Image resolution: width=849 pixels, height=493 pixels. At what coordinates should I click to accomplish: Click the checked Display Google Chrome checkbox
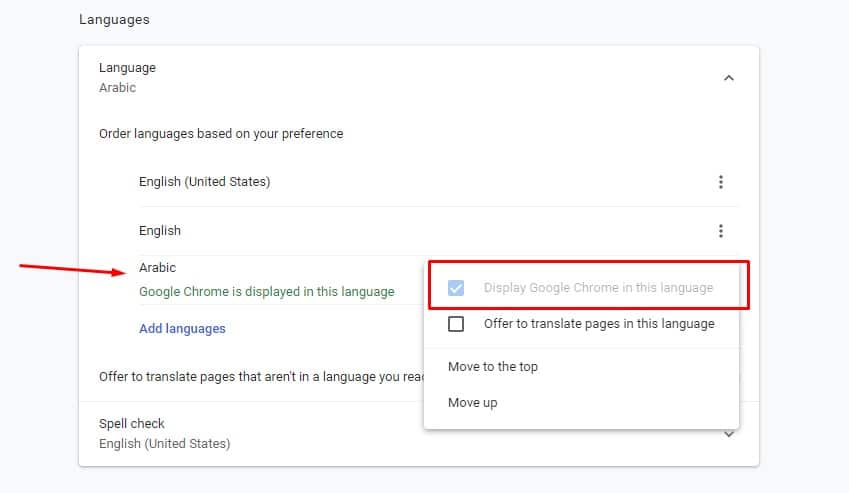(x=456, y=288)
